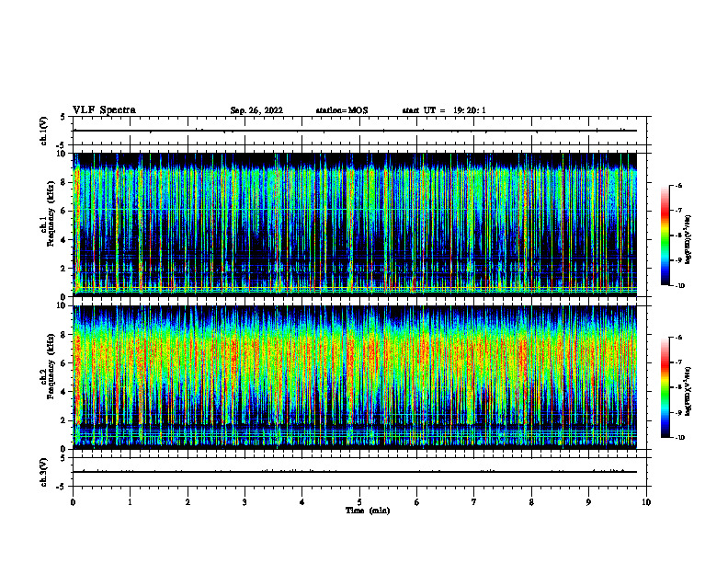
Task: Click time axis tick label "3"
Action: (x=245, y=502)
